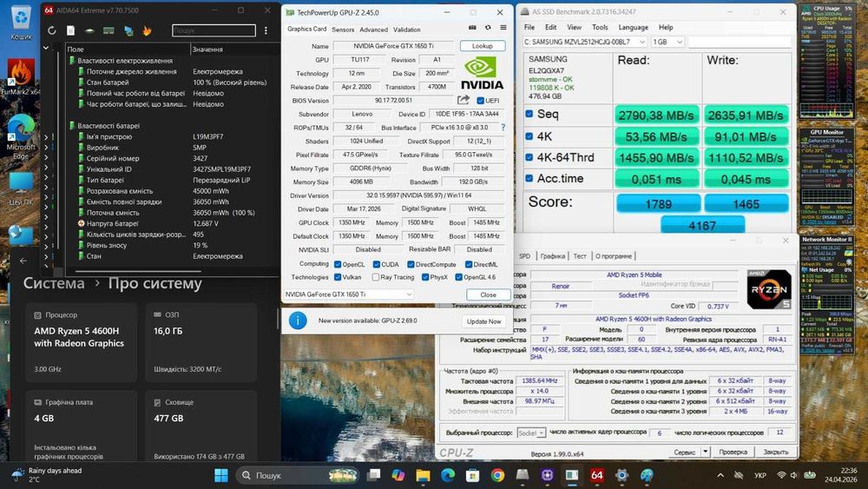Click the taskbar search box
The height and width of the screenshot is (489, 868).
[297, 475]
